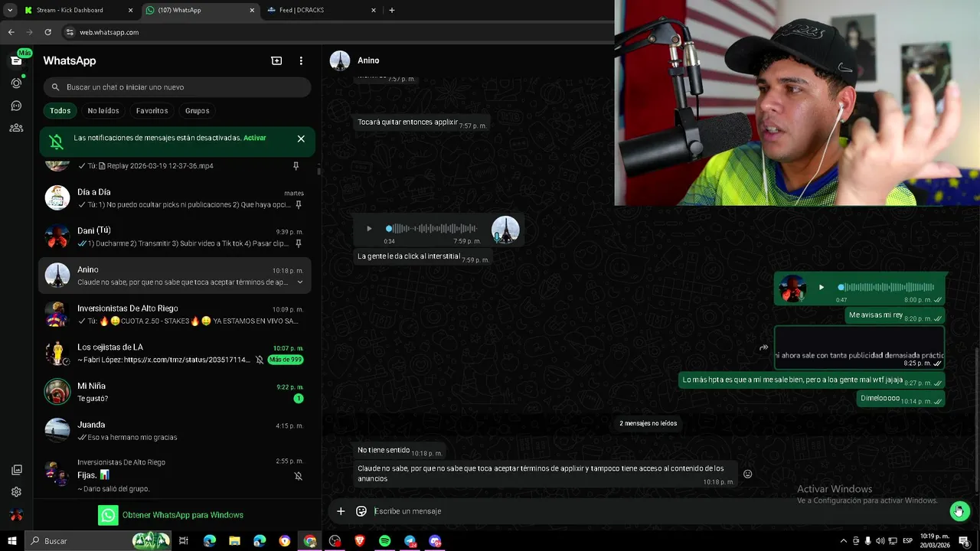Open Brave browser from taskbar
Image resolution: width=980 pixels, height=551 pixels.
click(x=360, y=541)
